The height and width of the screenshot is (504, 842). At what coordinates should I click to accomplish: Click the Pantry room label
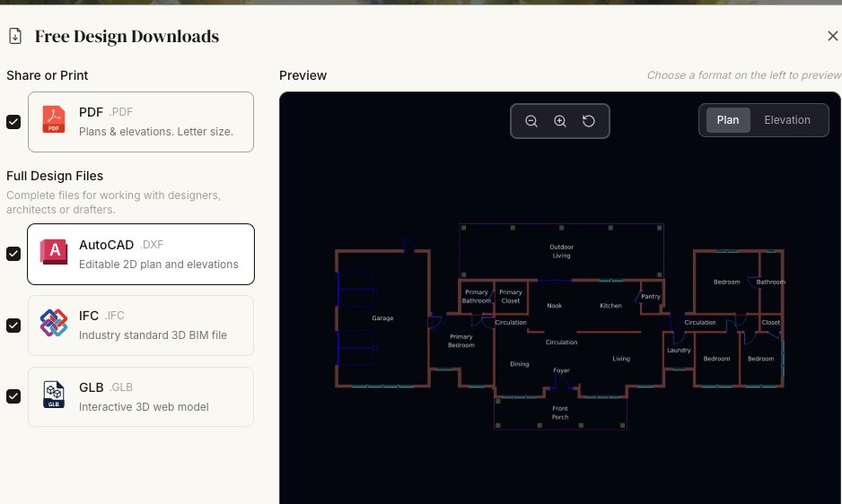click(650, 296)
